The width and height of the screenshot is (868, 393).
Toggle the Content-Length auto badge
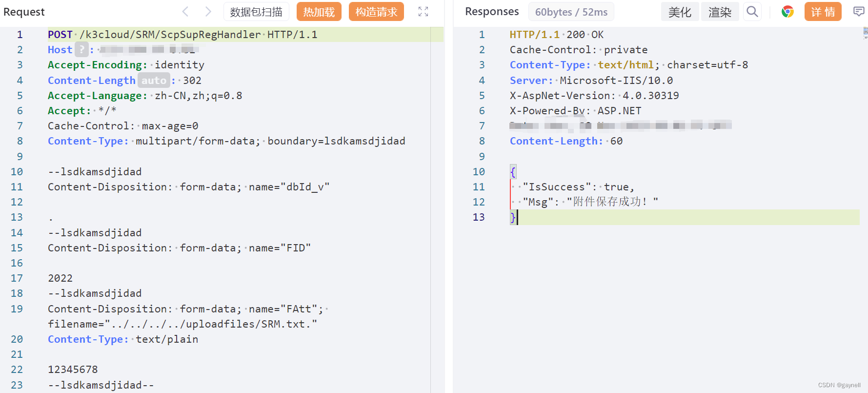click(154, 80)
